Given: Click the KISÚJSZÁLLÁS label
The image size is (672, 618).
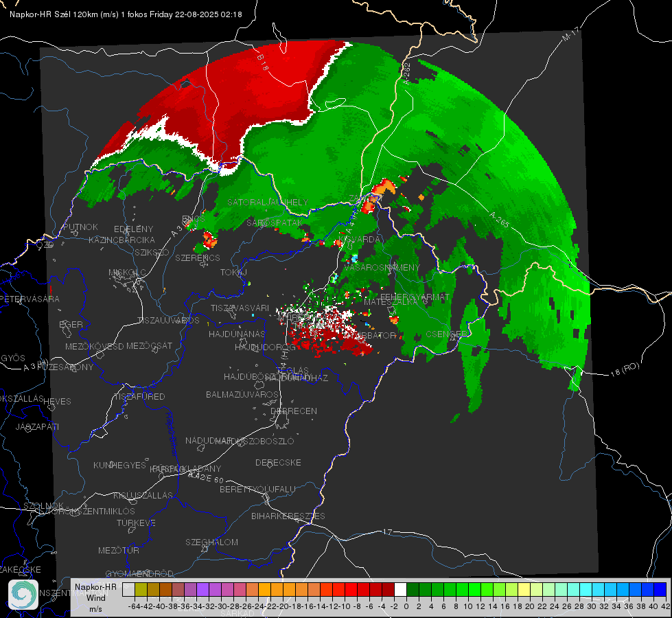Looking at the screenshot, I should tap(143, 495).
